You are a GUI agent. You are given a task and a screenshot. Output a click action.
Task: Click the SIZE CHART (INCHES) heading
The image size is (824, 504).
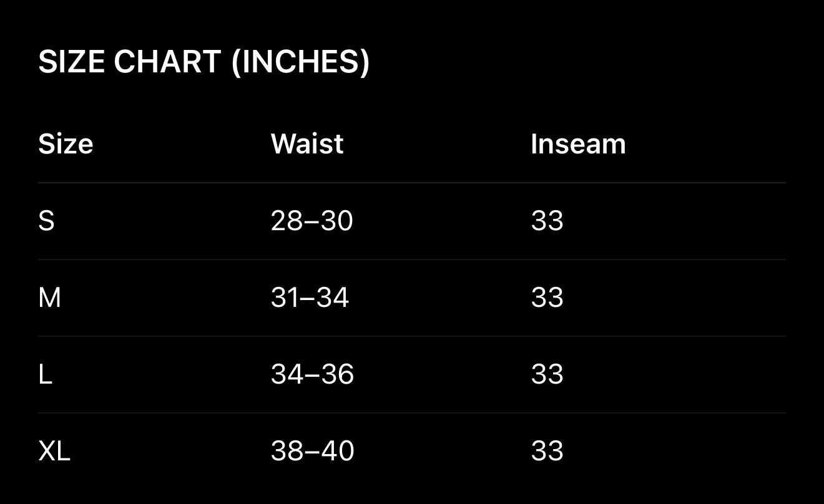point(204,62)
